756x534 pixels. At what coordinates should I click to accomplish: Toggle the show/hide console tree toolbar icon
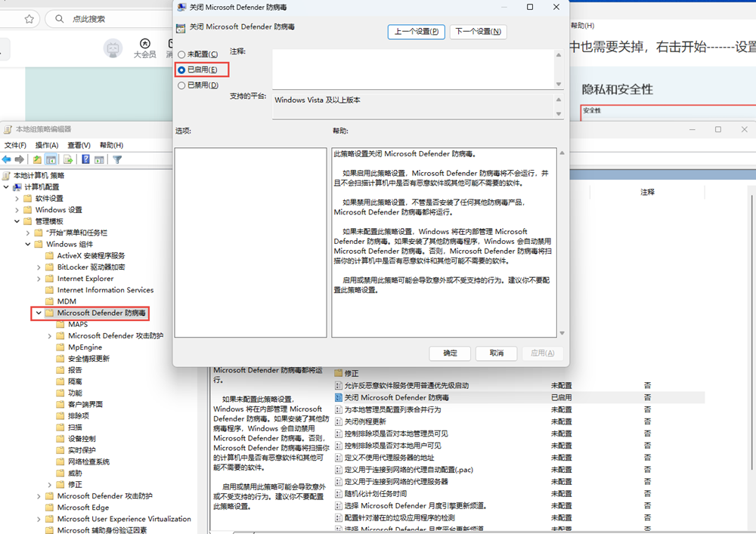click(51, 159)
